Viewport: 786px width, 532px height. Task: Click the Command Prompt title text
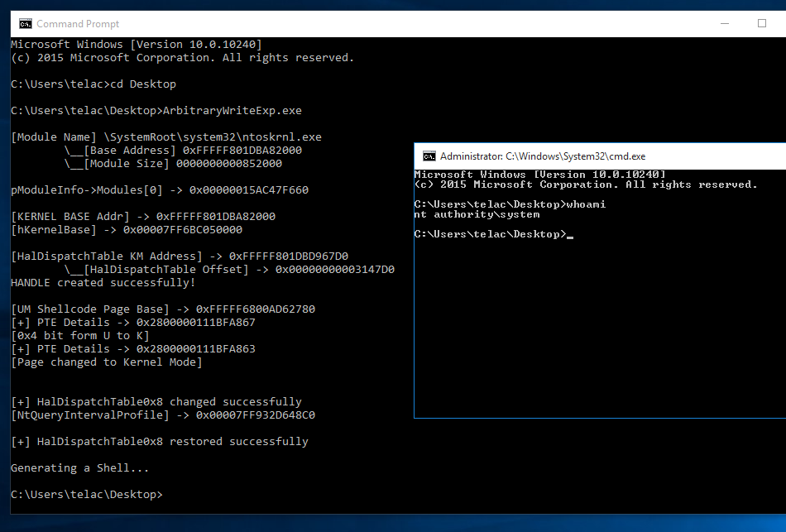click(x=78, y=24)
